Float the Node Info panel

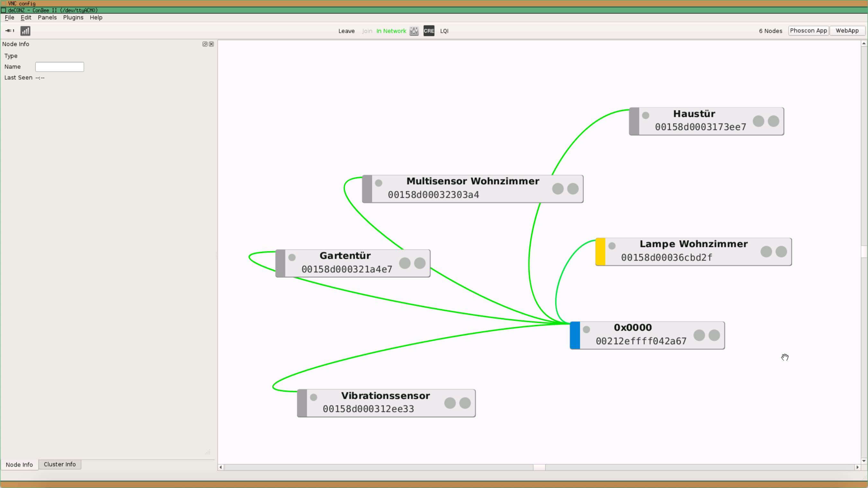coord(205,44)
